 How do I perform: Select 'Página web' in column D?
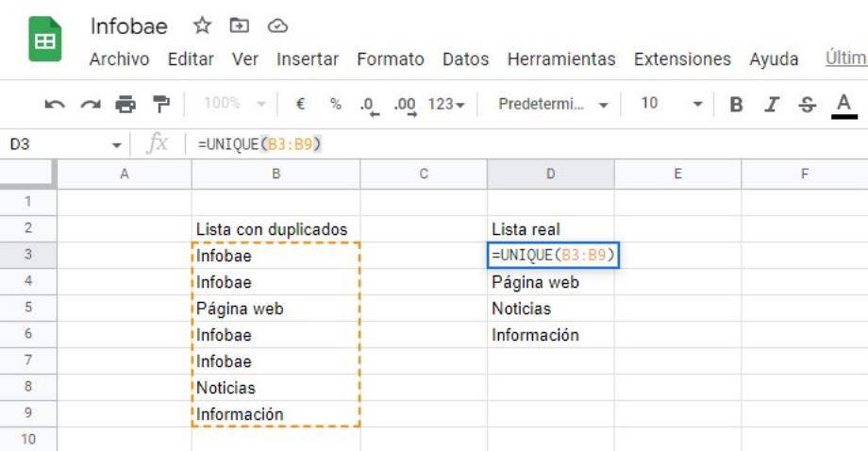point(550,282)
